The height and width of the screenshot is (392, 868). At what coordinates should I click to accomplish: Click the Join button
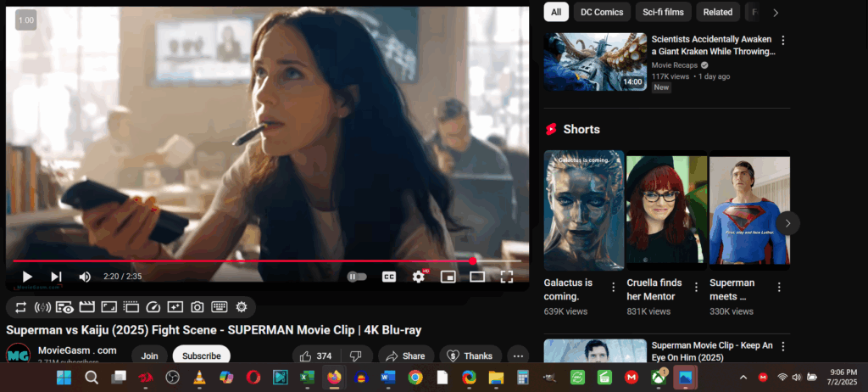coord(149,356)
